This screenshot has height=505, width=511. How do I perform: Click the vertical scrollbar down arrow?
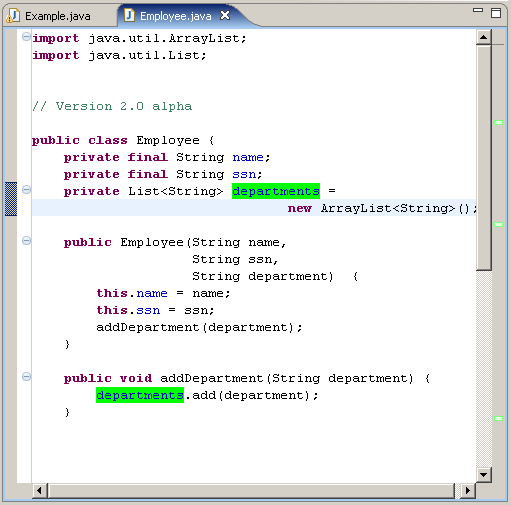(x=483, y=474)
